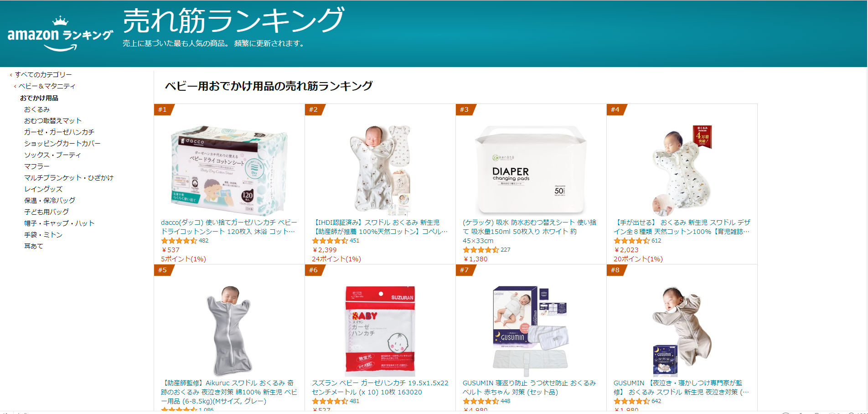Click the grey Aikuruc swaddle image
Screen dimensions: 868x414
click(229, 331)
